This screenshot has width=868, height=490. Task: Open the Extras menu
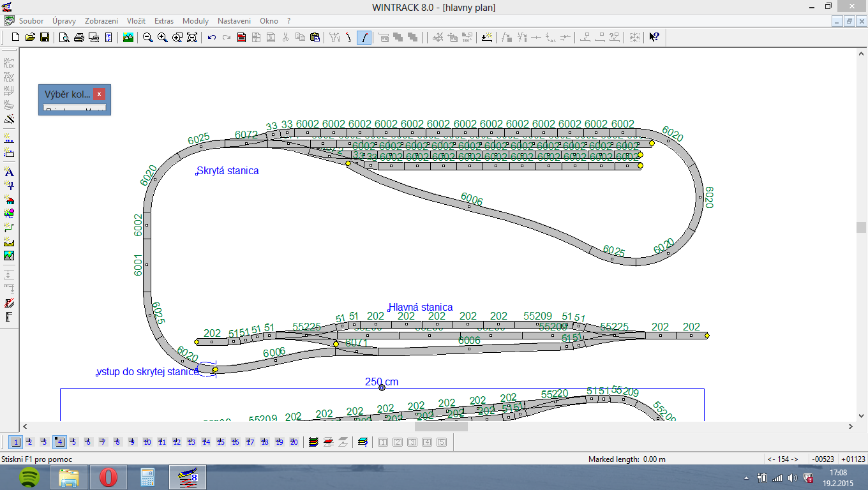click(x=164, y=21)
